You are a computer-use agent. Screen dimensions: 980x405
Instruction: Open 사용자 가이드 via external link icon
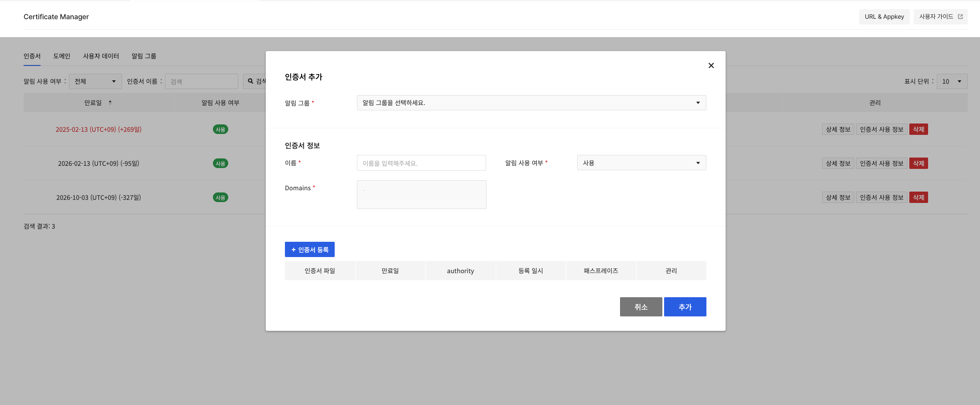click(x=960, y=16)
